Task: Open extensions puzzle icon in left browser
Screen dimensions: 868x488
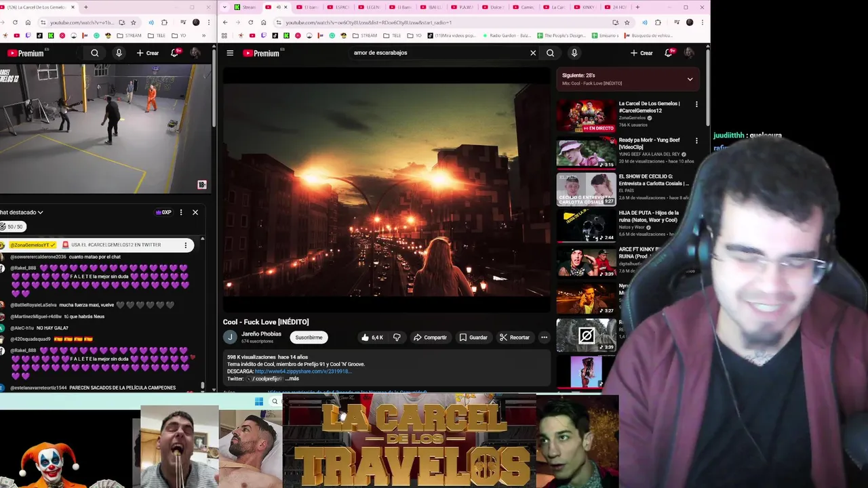Action: click(164, 22)
